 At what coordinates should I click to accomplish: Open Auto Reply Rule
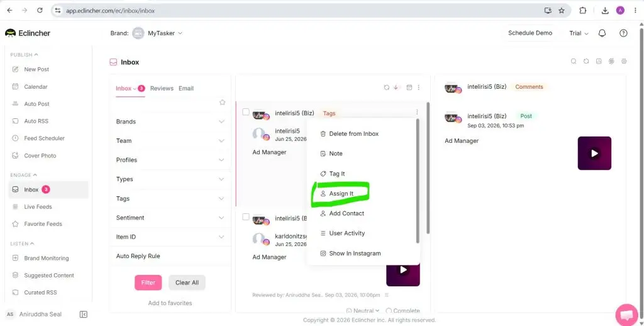pyautogui.click(x=138, y=256)
